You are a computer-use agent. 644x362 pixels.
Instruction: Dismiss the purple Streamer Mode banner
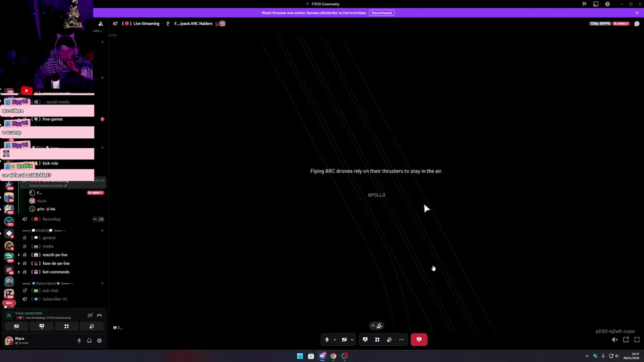click(x=637, y=13)
